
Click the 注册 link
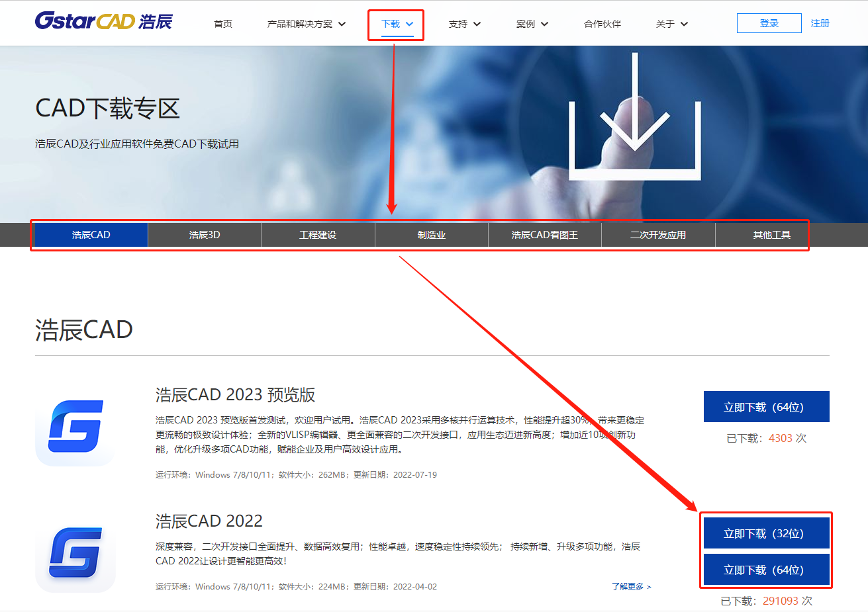coord(820,23)
